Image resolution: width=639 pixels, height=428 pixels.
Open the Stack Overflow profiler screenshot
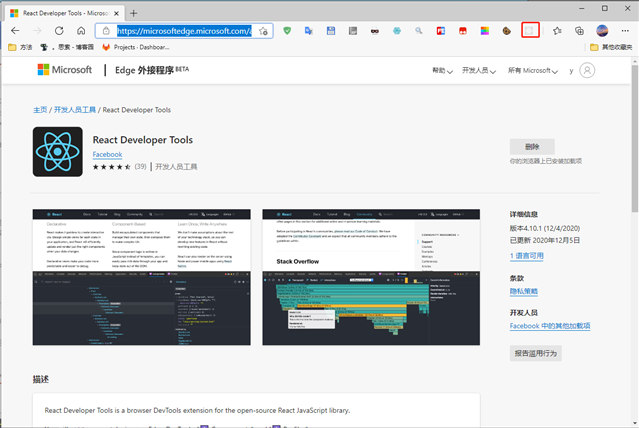[x=371, y=277]
